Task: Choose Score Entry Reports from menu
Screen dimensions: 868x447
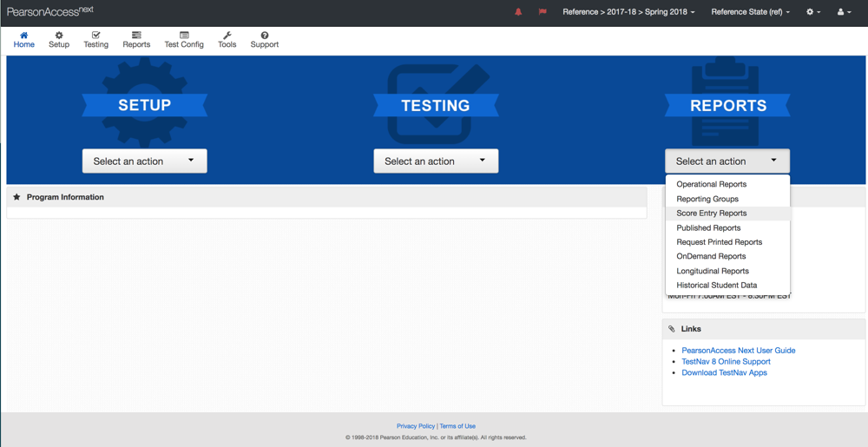Action: (x=712, y=214)
